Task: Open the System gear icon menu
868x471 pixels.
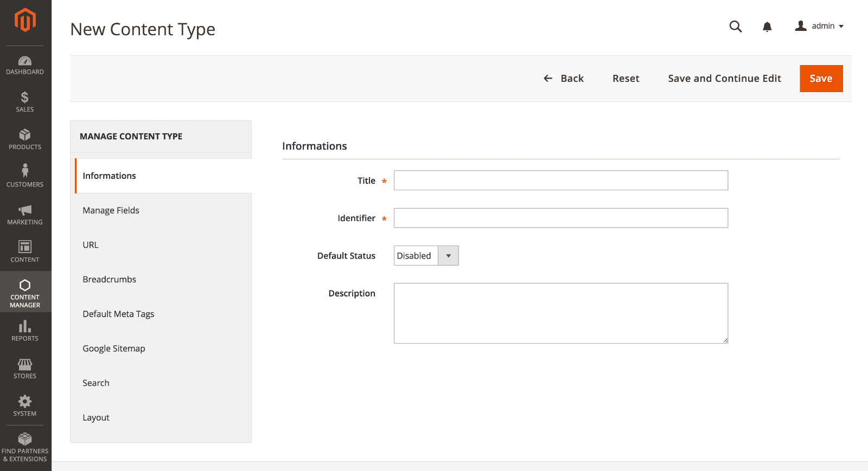Action: coord(25,401)
